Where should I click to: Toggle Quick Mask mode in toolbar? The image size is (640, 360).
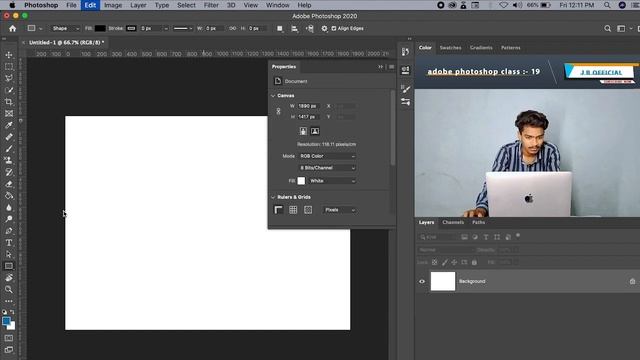[9, 338]
